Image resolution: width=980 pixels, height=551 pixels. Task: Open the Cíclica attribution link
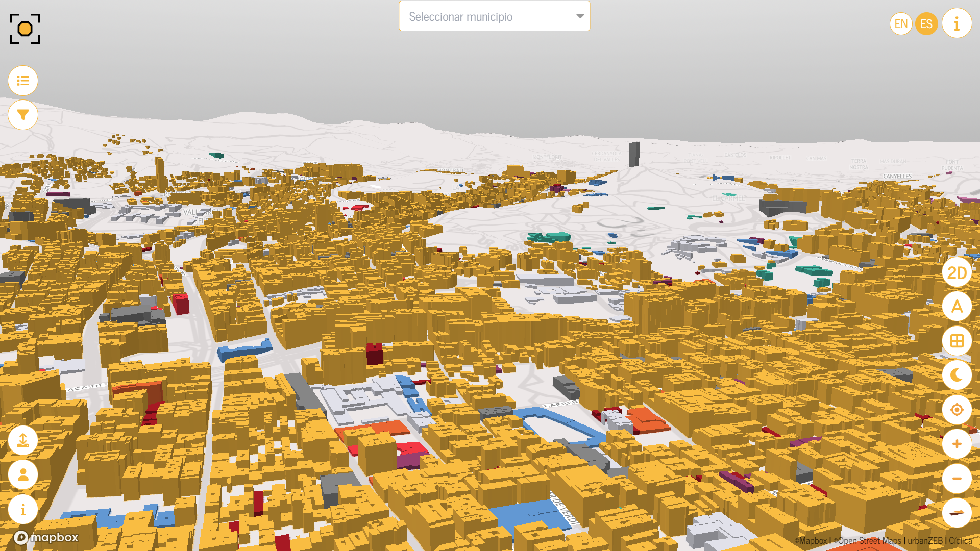pyautogui.click(x=960, y=541)
